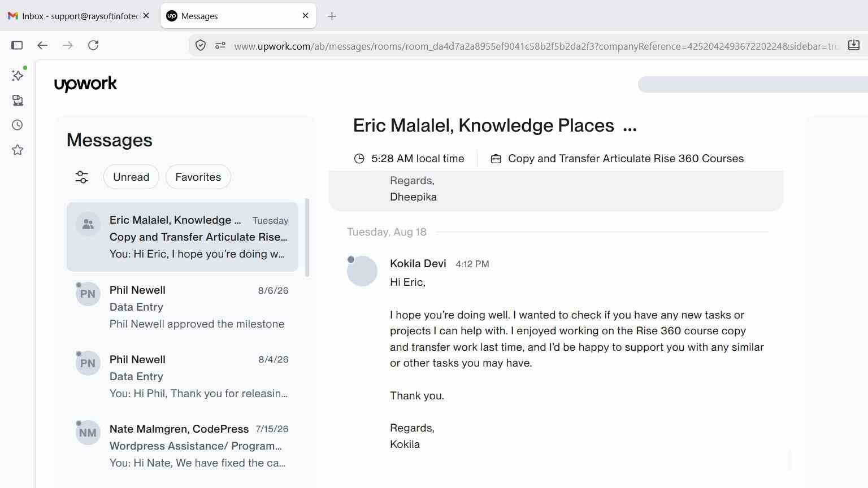
Task: Open browser sidebar panel toggle icon
Action: (x=17, y=45)
